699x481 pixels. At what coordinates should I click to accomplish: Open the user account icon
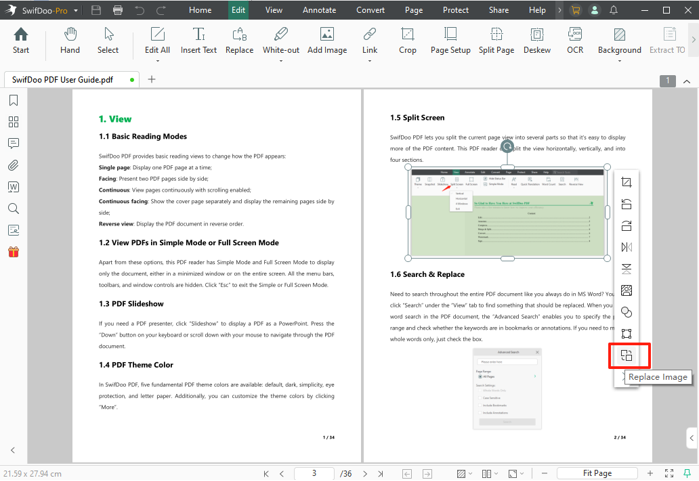click(594, 10)
